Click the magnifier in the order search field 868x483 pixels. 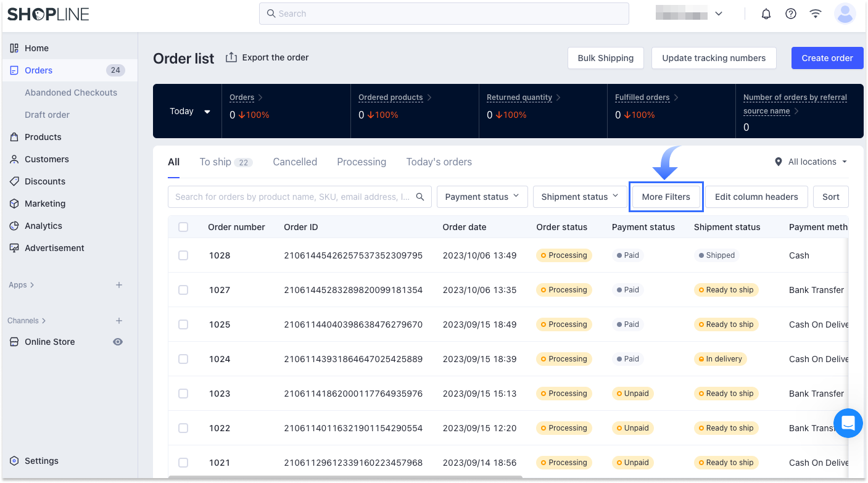pos(420,197)
